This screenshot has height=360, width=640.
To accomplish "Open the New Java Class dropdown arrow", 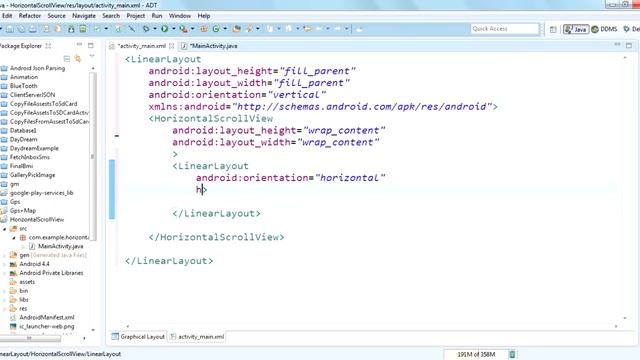I will coord(225,29).
